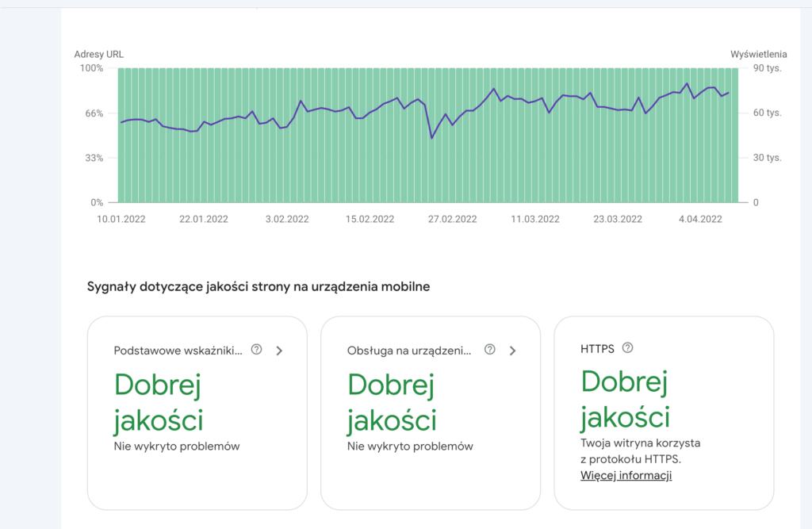Screen dimensions: 812x529
Task: Click the help icon next to HTTPS
Action: point(628,348)
